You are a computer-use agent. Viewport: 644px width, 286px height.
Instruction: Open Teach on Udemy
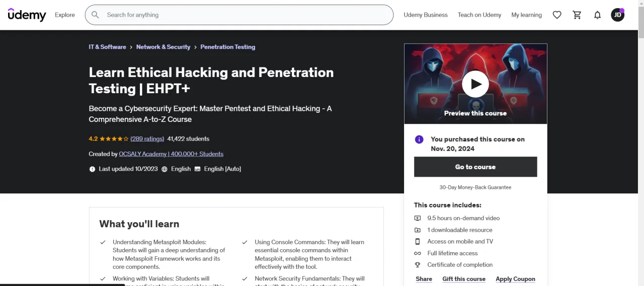[479, 15]
